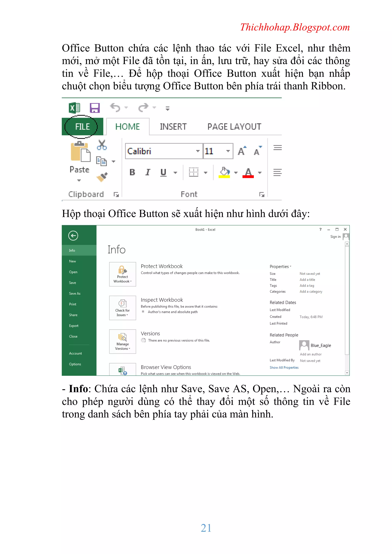Click the purple Save floppy disk icon
Image resolution: width=392 pixels, height=554 pixels.
pos(95,108)
